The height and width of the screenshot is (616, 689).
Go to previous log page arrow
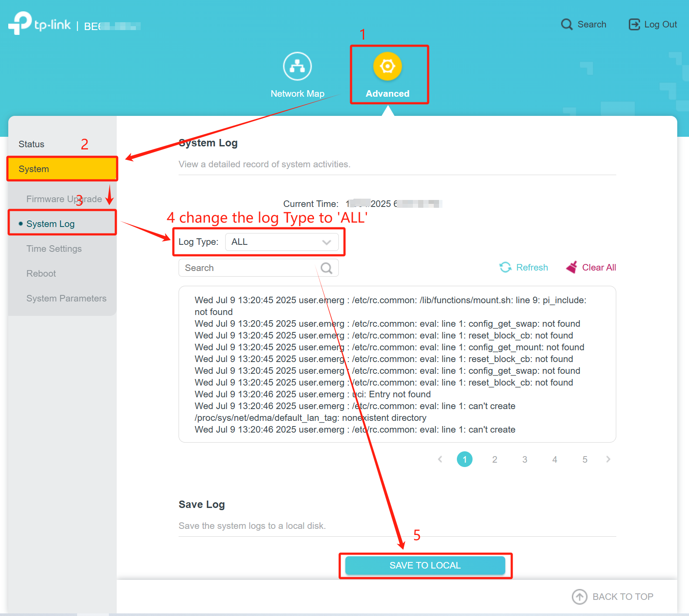point(440,459)
